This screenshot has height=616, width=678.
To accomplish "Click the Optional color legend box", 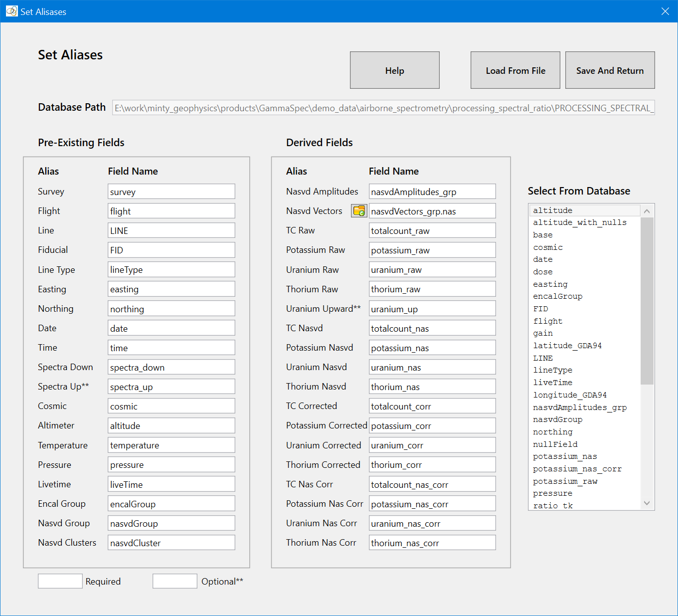I will point(174,581).
